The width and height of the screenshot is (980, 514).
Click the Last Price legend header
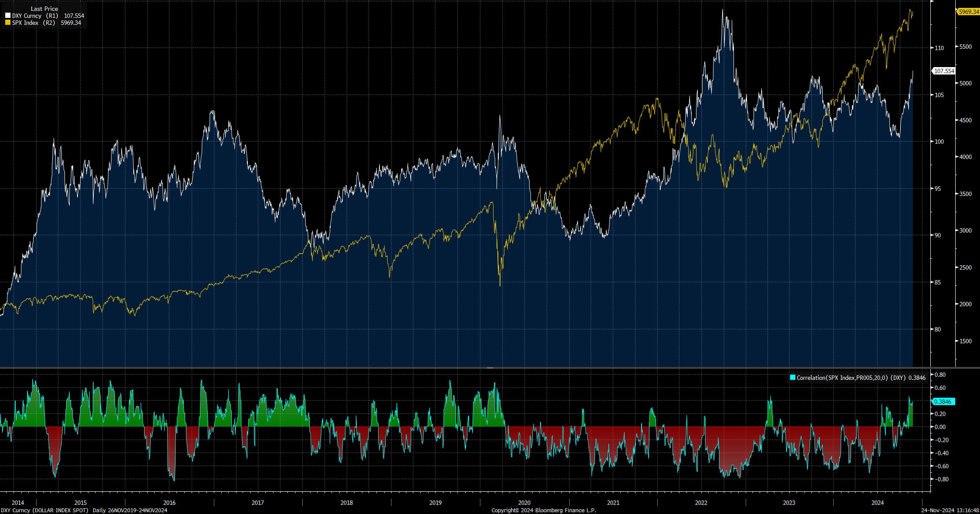coord(44,9)
